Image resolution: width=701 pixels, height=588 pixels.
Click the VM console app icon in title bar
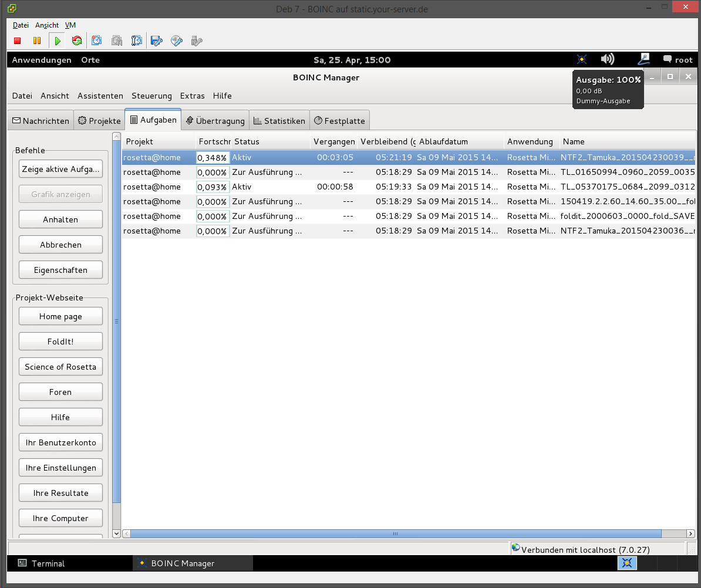[x=12, y=8]
